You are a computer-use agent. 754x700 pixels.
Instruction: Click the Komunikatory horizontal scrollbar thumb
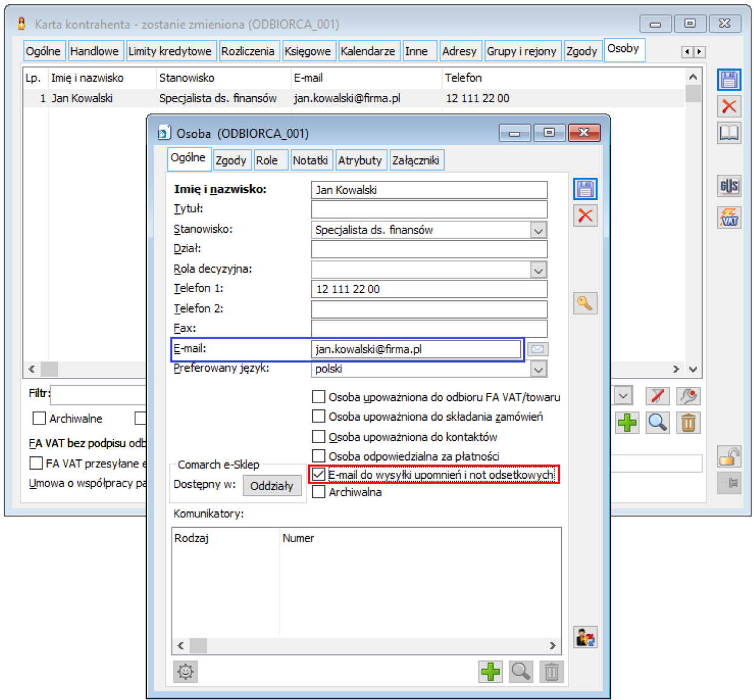tap(198, 646)
